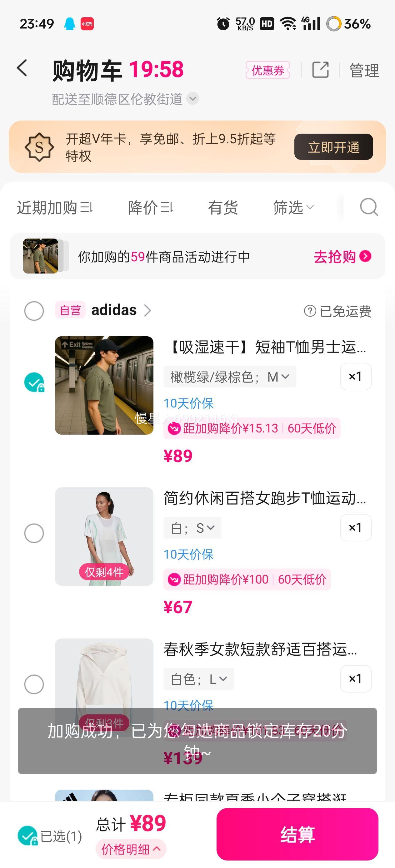Screen dimensions: 395x868
Task: Open the Xiaohongshu notification icon in status bar
Action: point(87,24)
